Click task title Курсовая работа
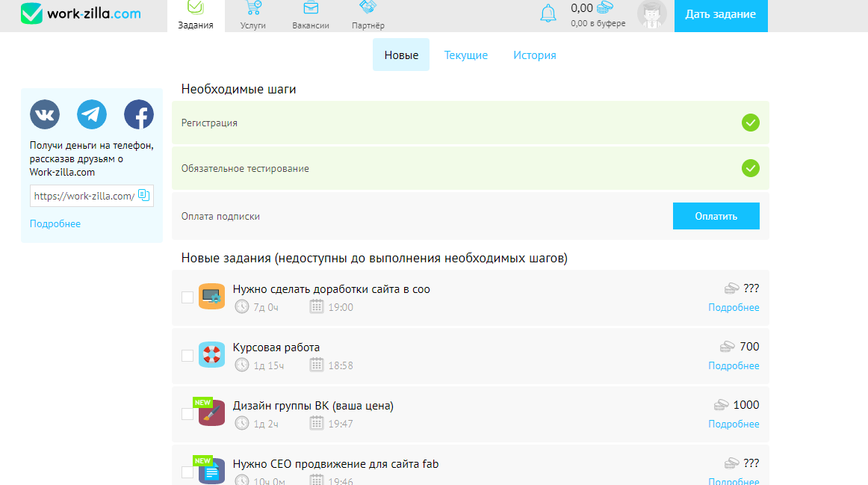The image size is (868, 485). (276, 347)
